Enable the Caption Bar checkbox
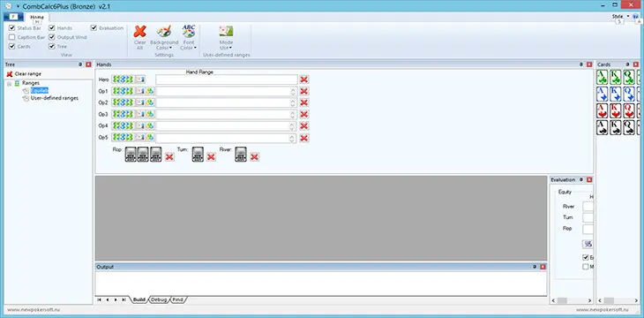 tap(12, 37)
